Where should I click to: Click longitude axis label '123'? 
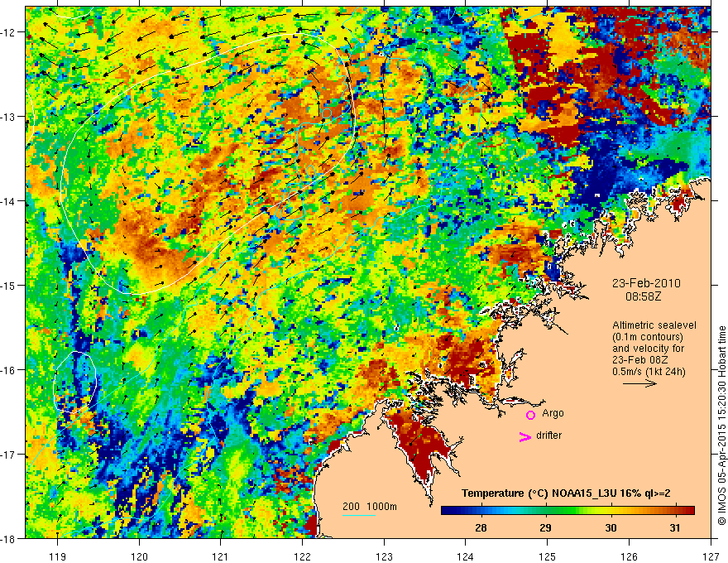tap(384, 556)
